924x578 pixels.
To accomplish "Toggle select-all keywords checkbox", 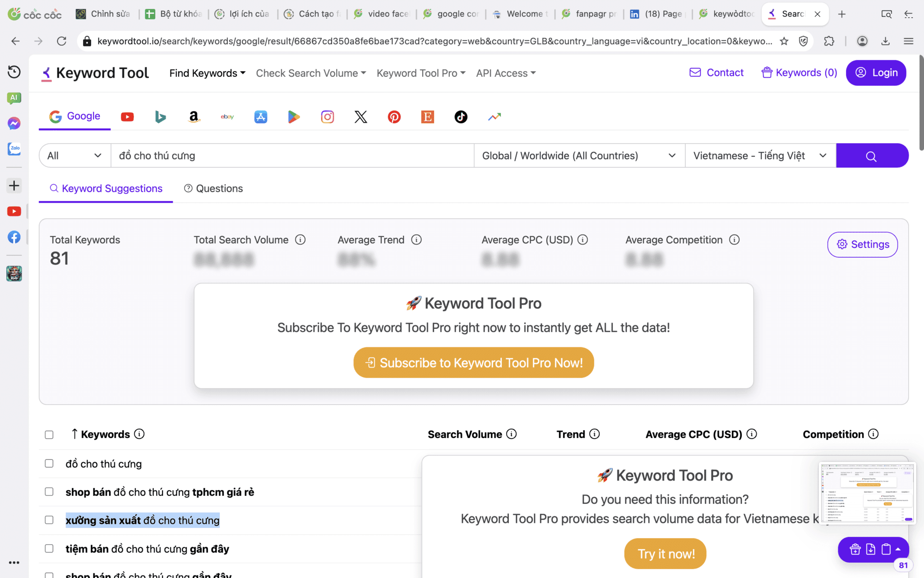I will tap(49, 434).
